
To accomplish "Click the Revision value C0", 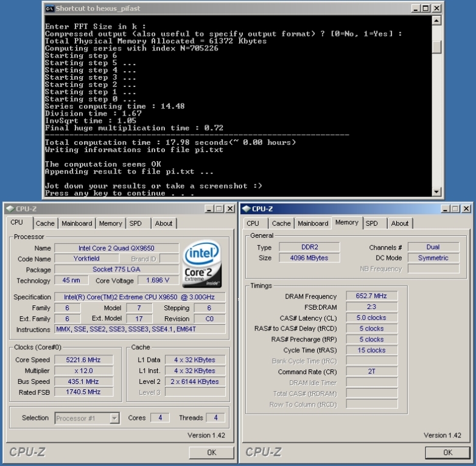I will tap(210, 319).
